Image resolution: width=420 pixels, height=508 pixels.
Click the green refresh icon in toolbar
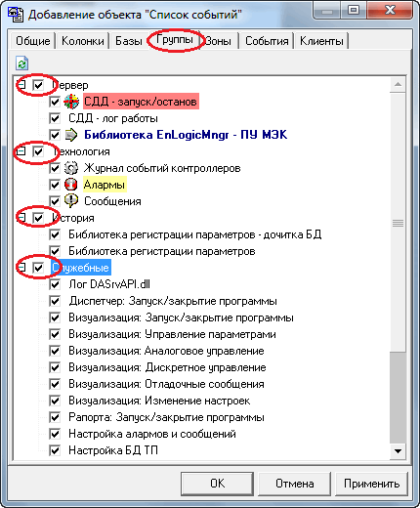(21, 63)
